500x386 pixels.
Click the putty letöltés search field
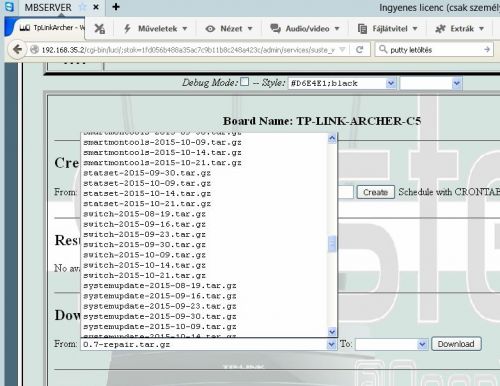coord(435,50)
